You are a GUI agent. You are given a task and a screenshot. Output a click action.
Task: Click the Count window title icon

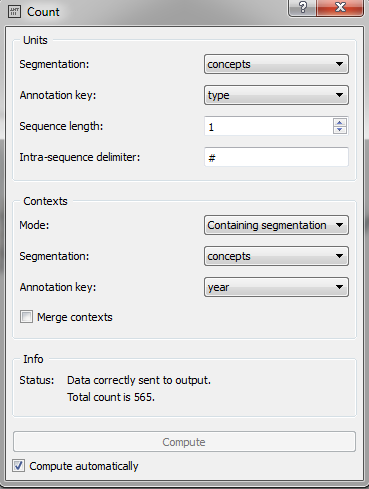14,12
